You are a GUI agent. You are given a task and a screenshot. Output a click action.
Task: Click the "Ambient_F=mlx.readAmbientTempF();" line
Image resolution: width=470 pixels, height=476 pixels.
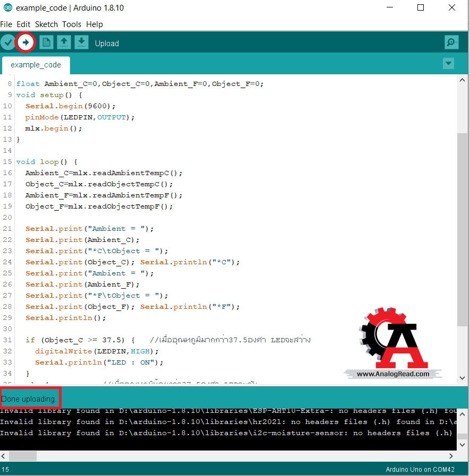[104, 195]
